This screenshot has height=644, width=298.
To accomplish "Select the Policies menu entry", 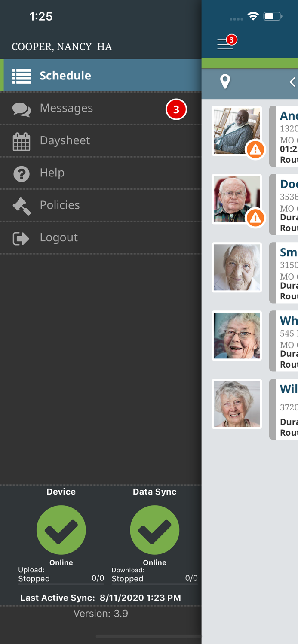I will [x=101, y=205].
